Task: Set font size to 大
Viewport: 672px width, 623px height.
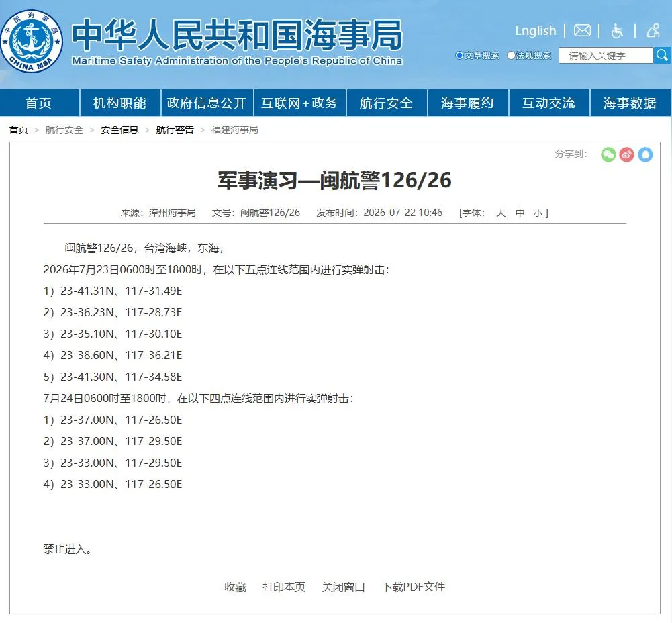Action: point(501,213)
